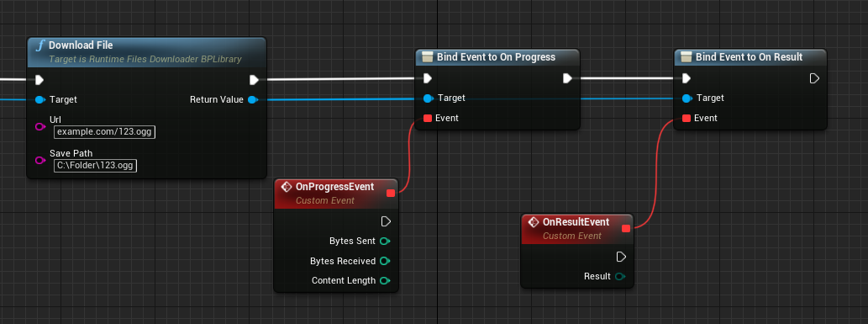Click Bind Event to On Result node icon

click(x=687, y=56)
